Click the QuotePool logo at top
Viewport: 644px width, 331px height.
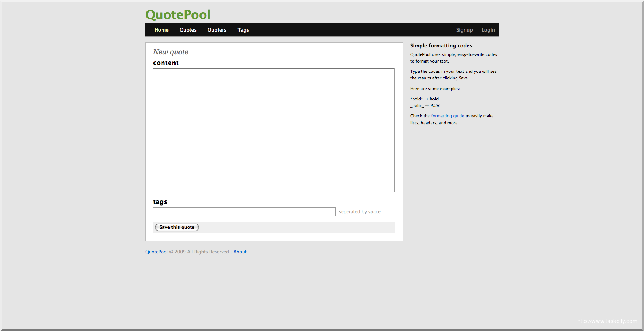click(x=178, y=15)
